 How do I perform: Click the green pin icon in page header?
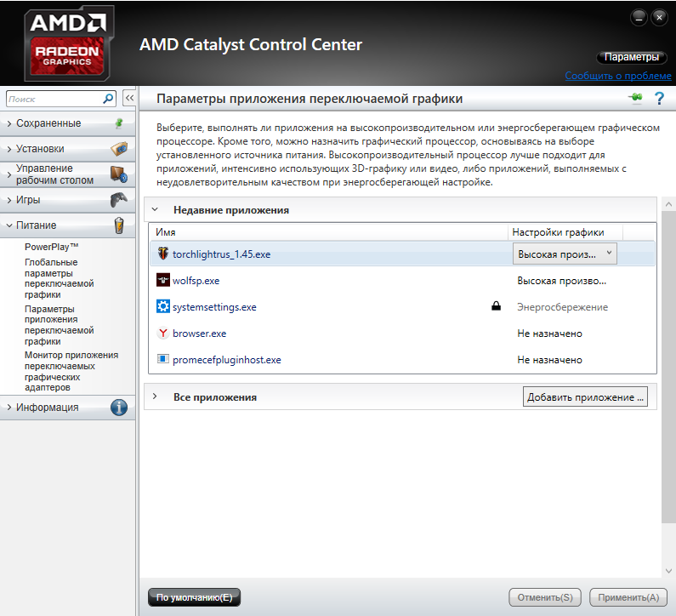coord(635,98)
